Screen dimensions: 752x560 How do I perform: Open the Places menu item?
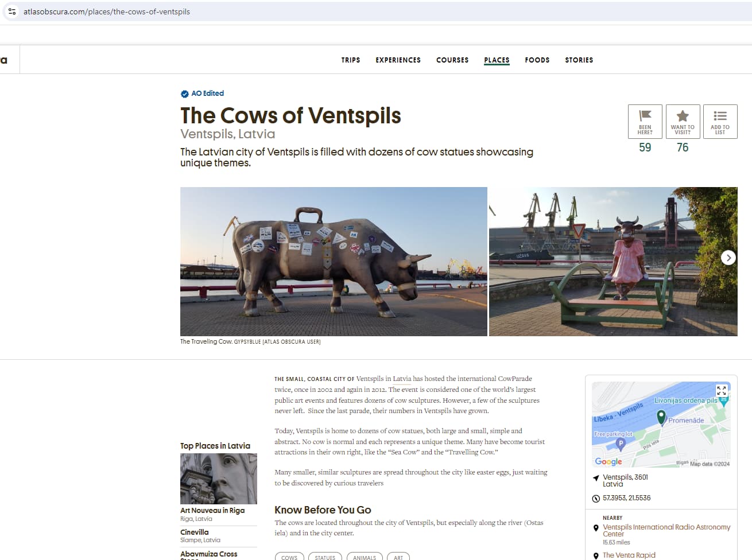pyautogui.click(x=497, y=60)
